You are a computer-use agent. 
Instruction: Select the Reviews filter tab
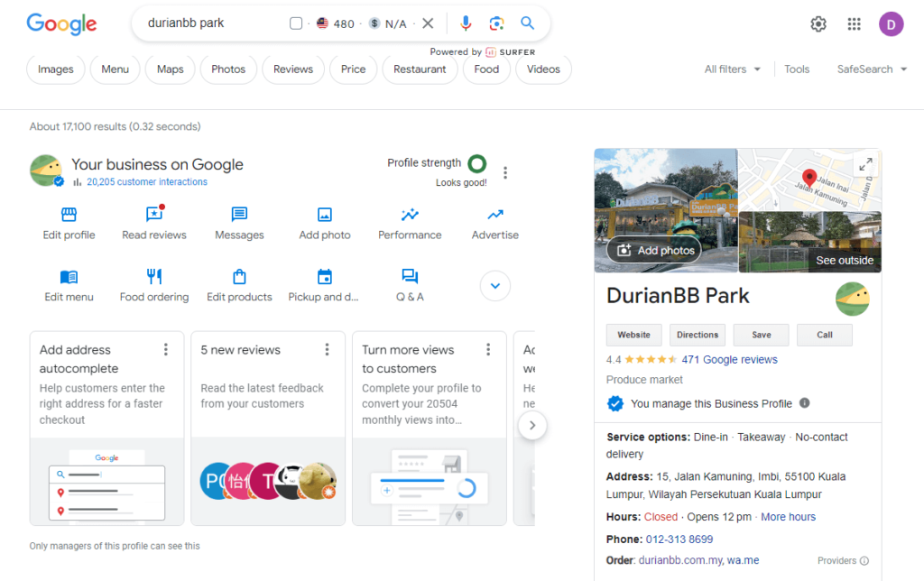point(293,69)
